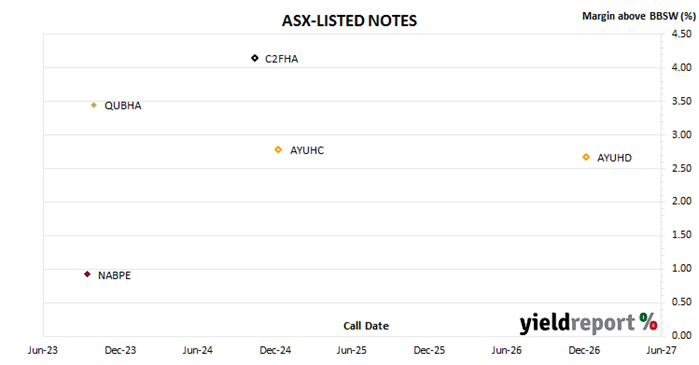Select the QUBHA yellow diamond marker

click(94, 105)
